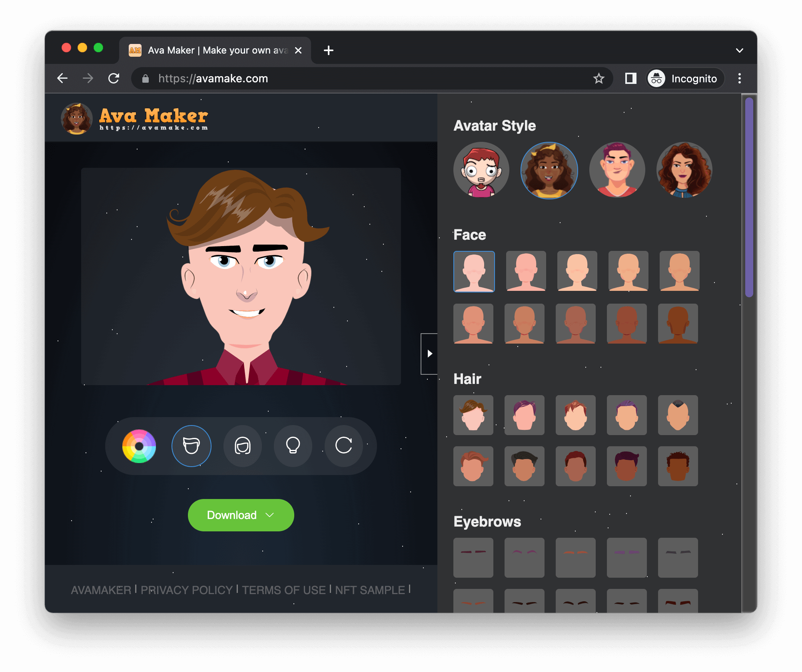Select the darkest brown face tone
802x672 pixels.
point(678,324)
